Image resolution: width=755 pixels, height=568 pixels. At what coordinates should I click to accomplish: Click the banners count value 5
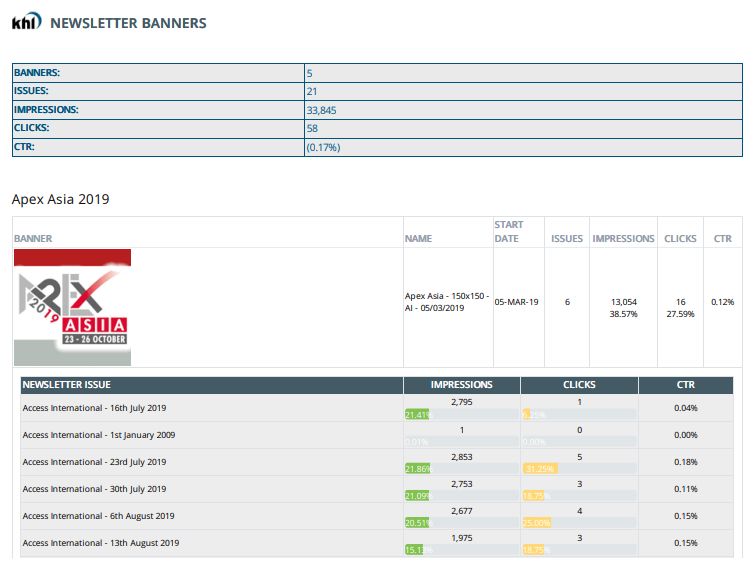(x=310, y=73)
